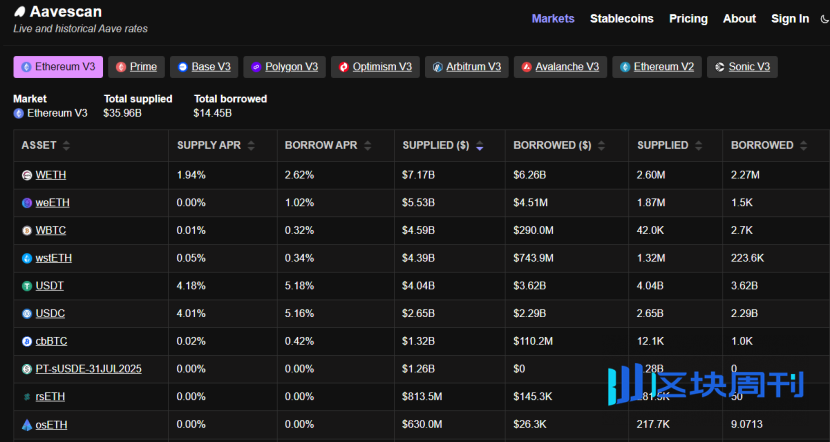
Task: Click the osETH token icon
Action: [27, 425]
